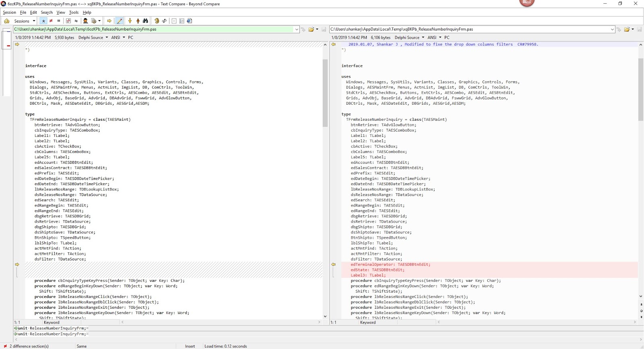Viewport: 644px width, 349px height.
Task: Open Rules referee icon
Action: point(85,21)
